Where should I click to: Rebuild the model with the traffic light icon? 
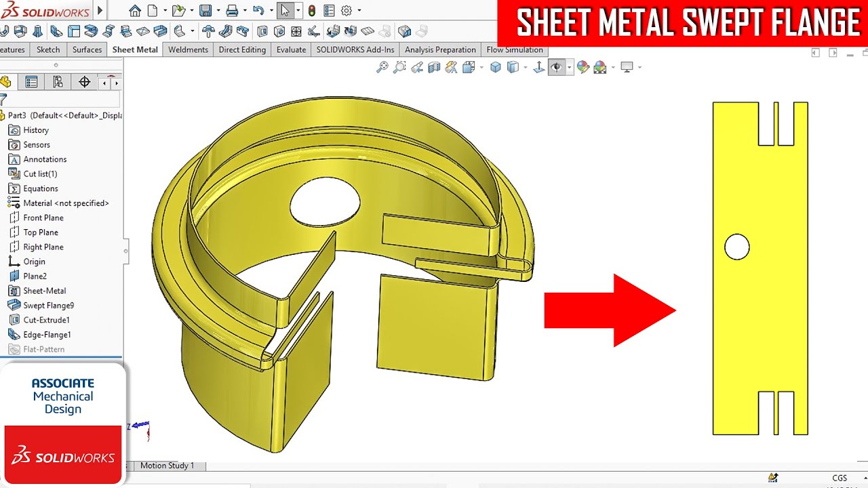click(x=311, y=11)
